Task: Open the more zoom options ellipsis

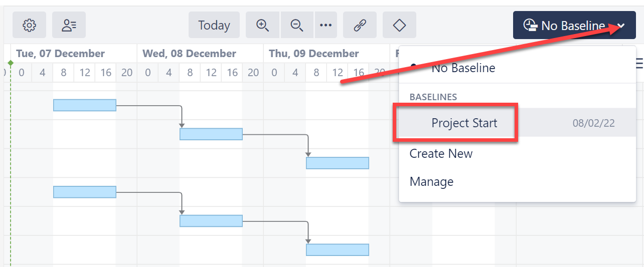Action: (326, 25)
